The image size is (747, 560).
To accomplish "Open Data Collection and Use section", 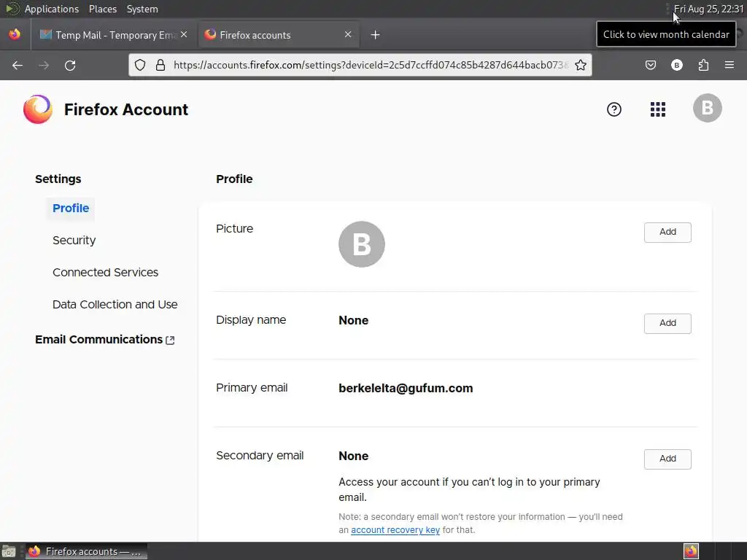I will (115, 304).
